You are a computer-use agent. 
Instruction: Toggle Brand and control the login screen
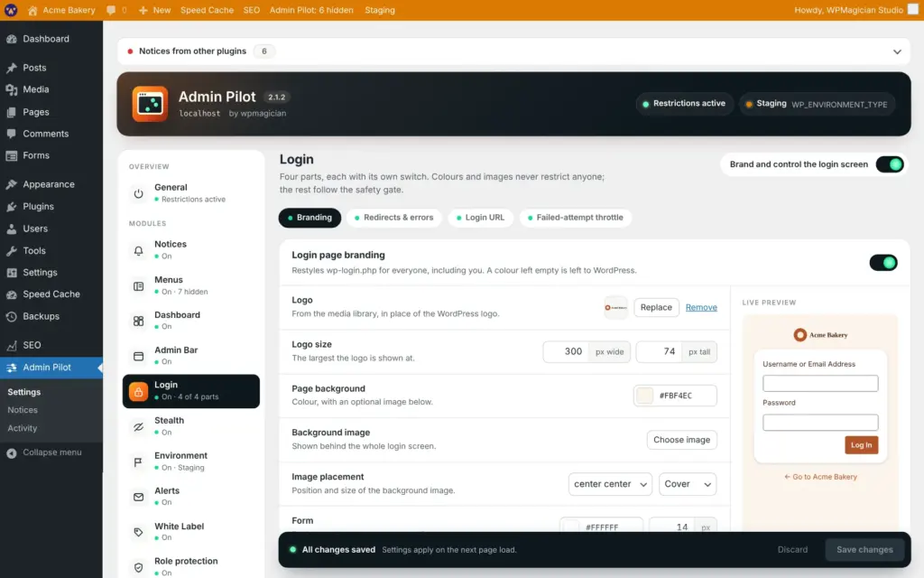889,164
